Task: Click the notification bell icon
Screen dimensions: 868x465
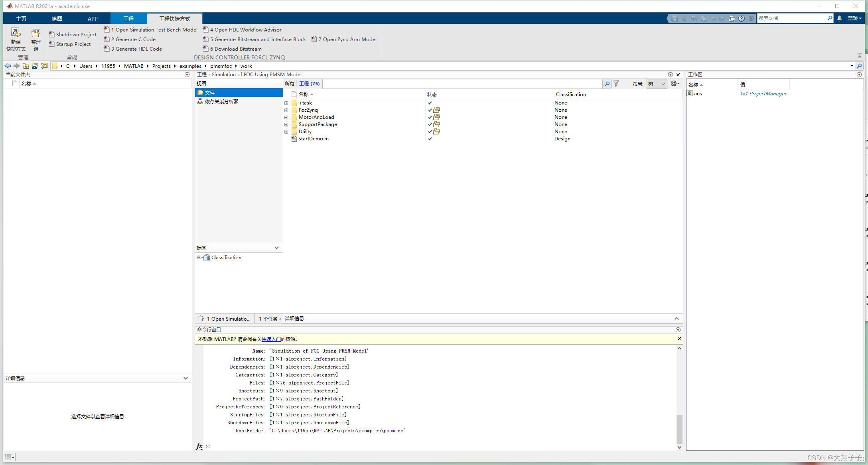Action: tap(840, 18)
